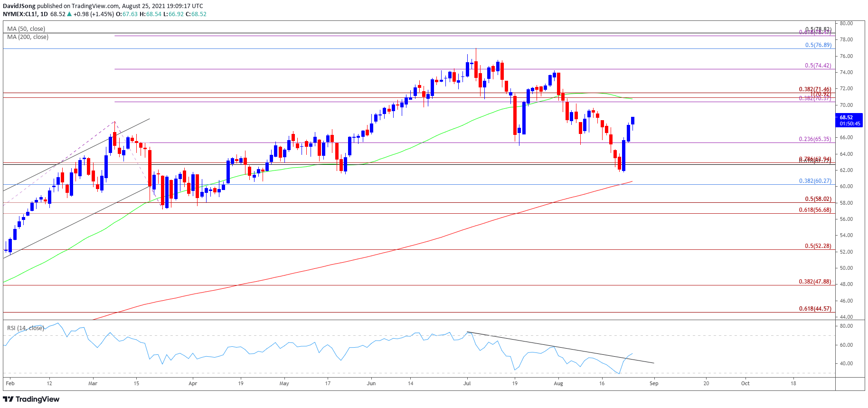This screenshot has width=868, height=408.
Task: Click the Mar label on the time axis
Action: (x=93, y=383)
